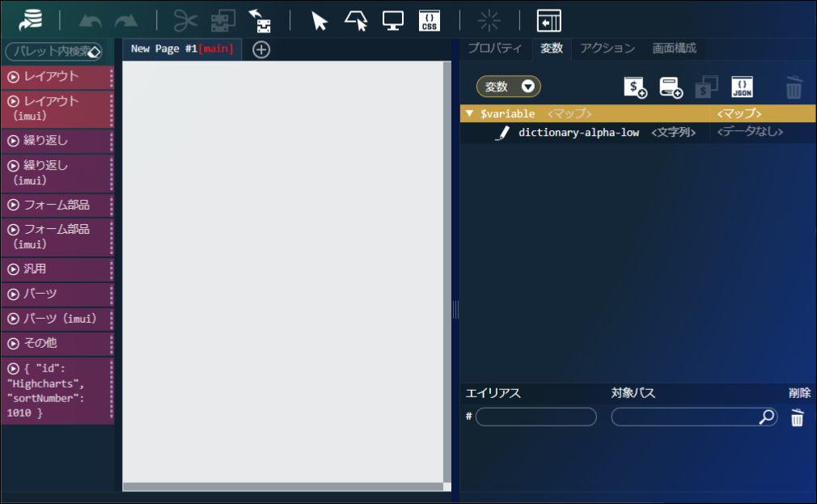
Task: Click the magnifier in target path field
Action: coord(767,417)
